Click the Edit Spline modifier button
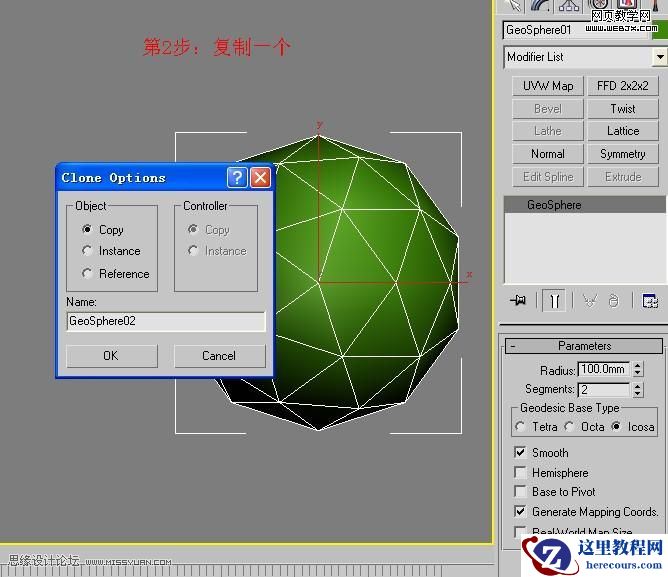668x577 pixels. point(548,177)
